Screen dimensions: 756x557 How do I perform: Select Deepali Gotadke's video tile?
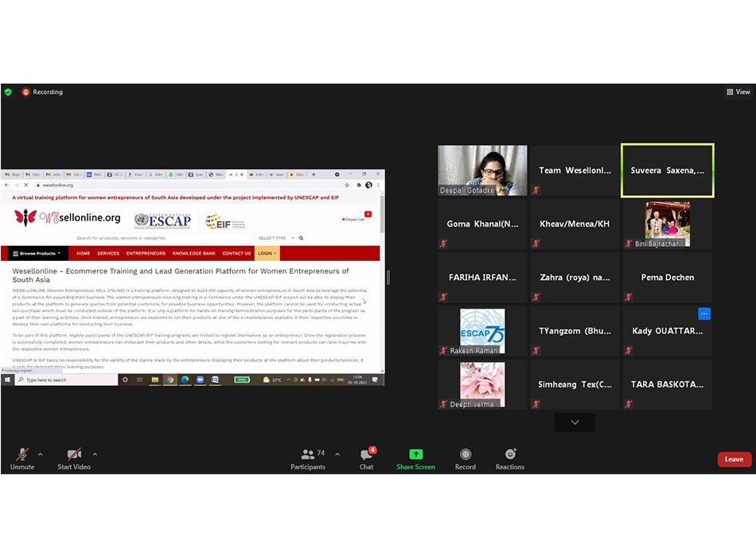482,170
